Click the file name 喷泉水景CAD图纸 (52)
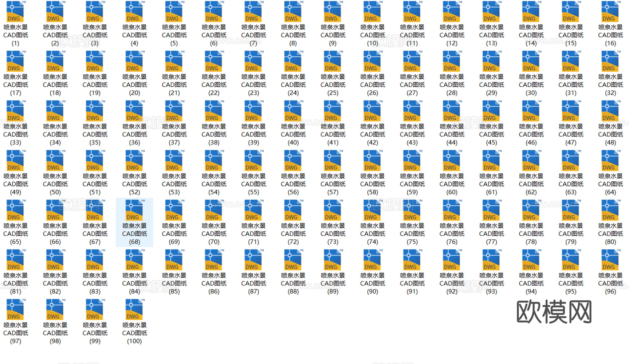This screenshot has height=364, width=629. [134, 184]
